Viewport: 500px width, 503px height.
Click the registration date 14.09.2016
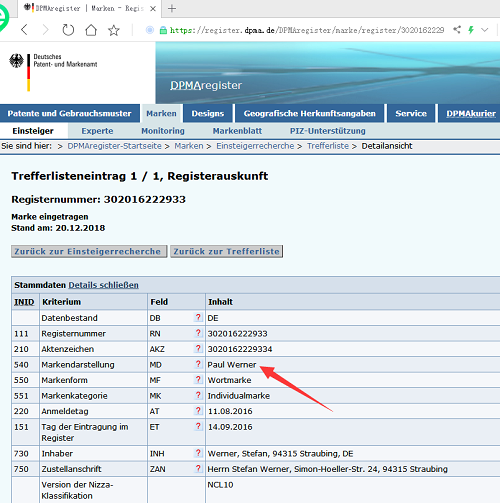(230, 427)
